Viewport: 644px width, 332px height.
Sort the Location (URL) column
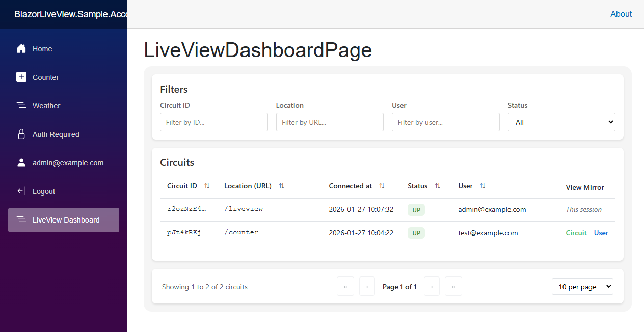[x=281, y=186]
